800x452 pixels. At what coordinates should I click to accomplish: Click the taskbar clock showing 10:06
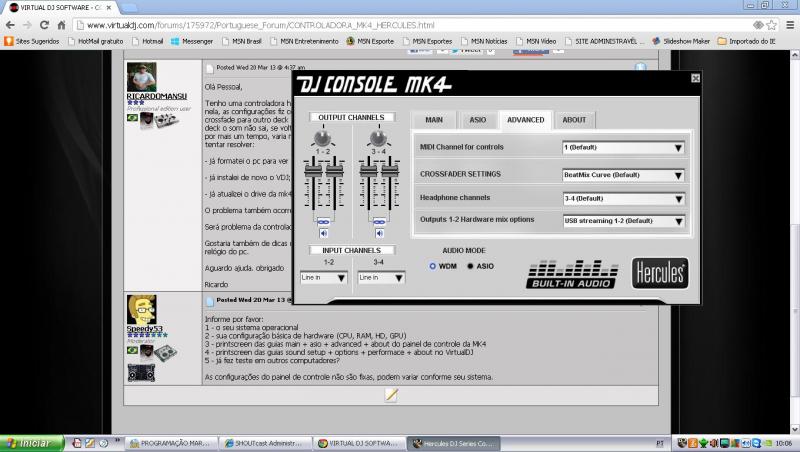(784, 443)
